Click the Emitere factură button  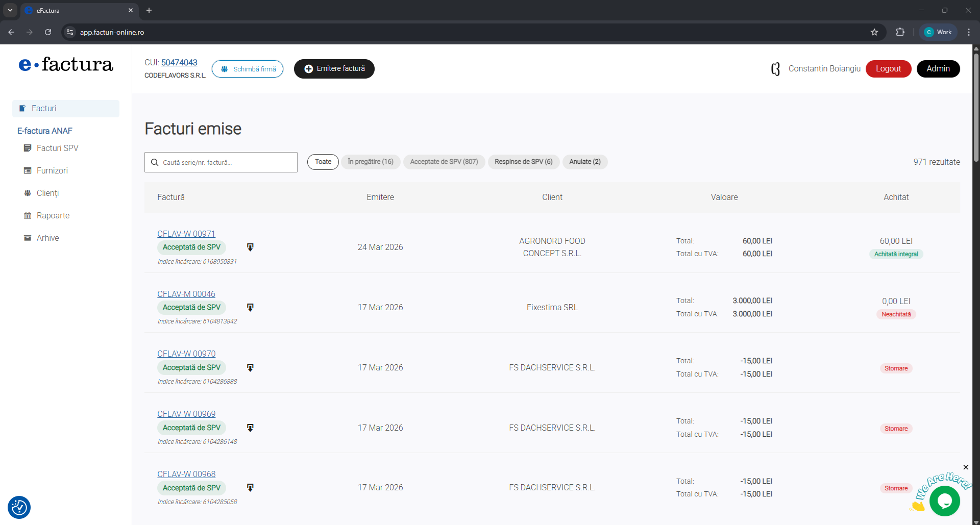click(x=334, y=69)
